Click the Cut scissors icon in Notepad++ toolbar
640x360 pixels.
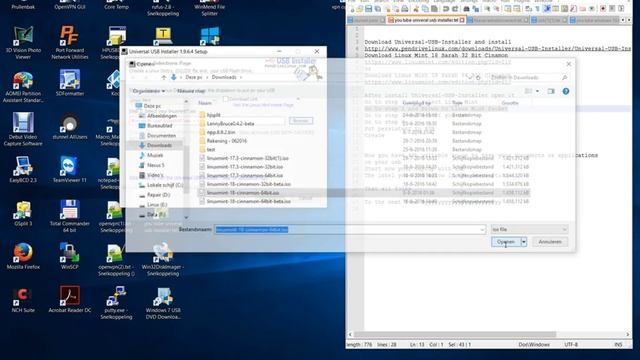point(416,9)
